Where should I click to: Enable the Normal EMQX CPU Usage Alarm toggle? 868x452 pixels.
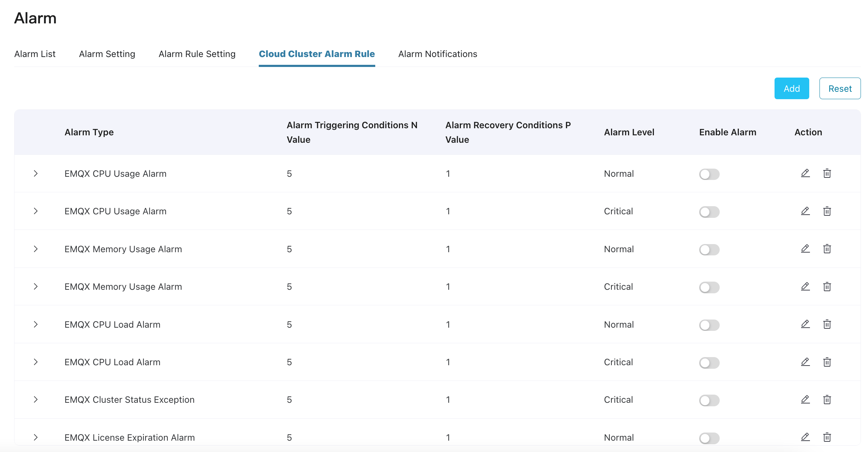709,174
